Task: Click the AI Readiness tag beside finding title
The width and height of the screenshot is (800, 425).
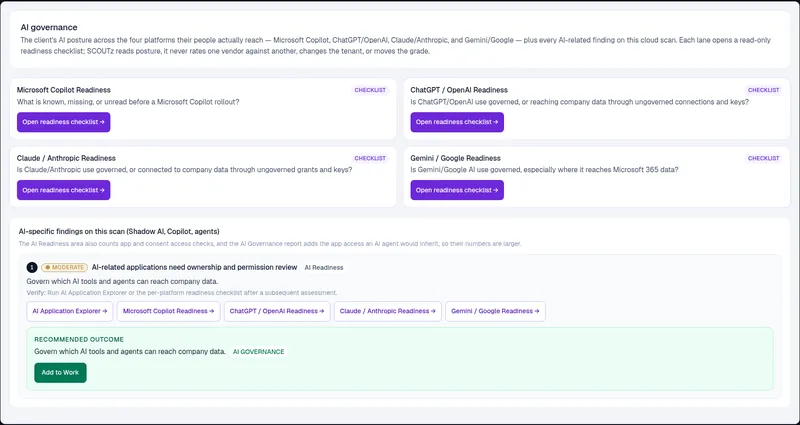Action: click(324, 267)
